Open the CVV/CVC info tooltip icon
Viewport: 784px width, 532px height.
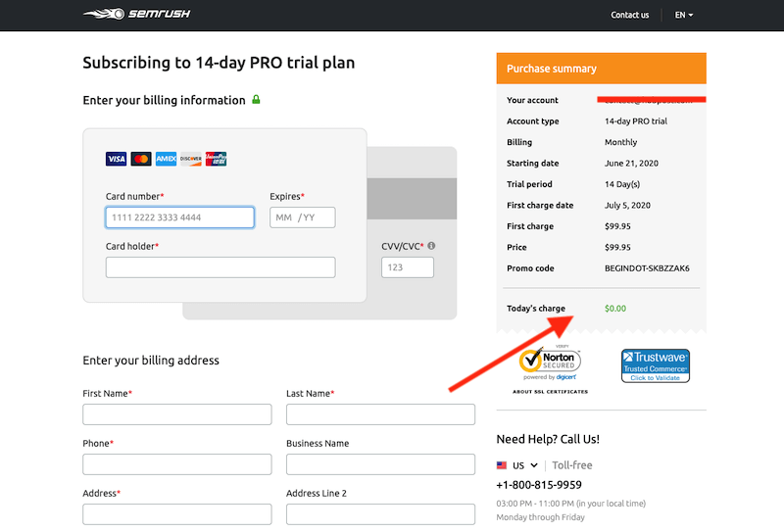point(431,246)
